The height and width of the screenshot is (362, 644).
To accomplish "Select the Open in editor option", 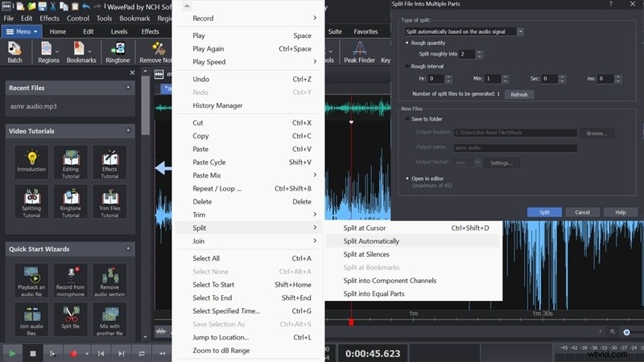I will click(407, 179).
